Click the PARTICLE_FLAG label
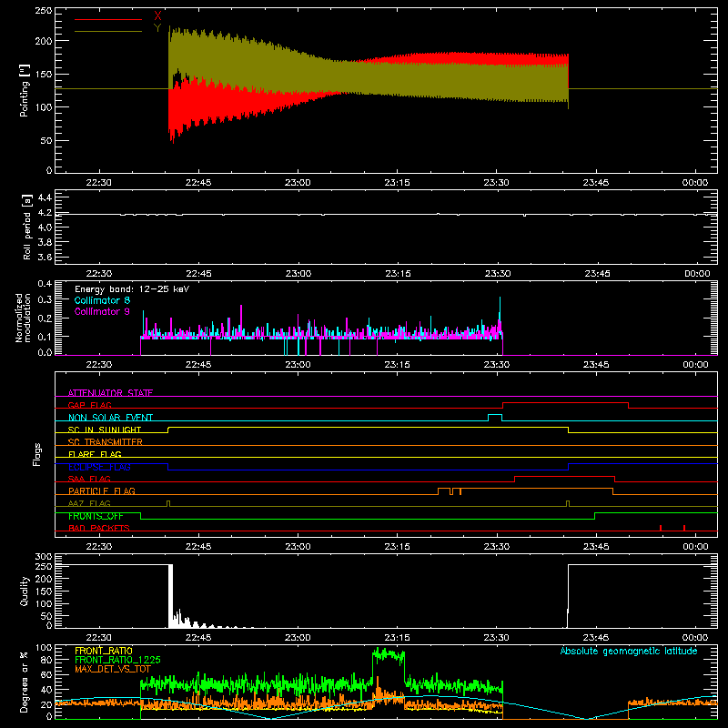Image resolution: width=728 pixels, height=728 pixels. (x=102, y=490)
